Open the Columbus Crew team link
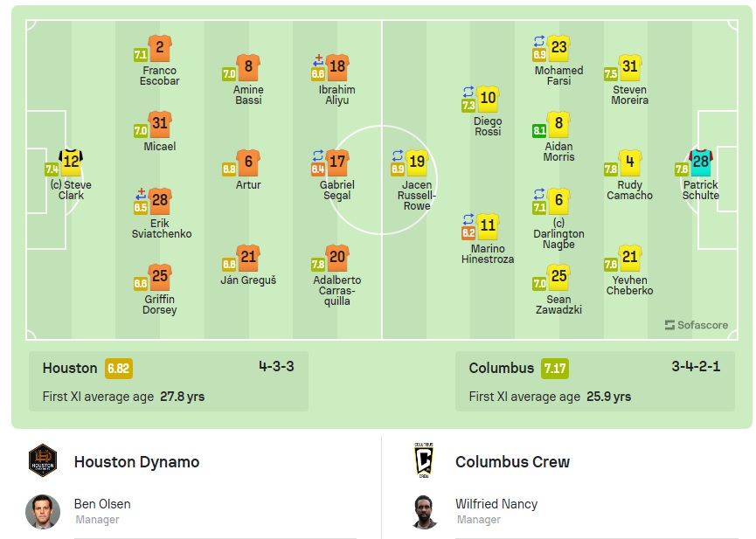The image size is (756, 539). coord(512,462)
